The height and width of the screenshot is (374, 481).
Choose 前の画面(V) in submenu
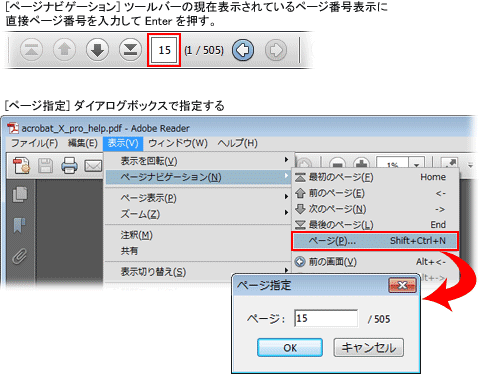tap(375, 262)
